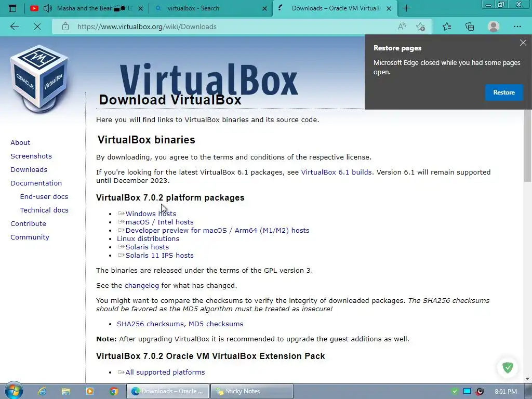The height and width of the screenshot is (399, 532).
Task: Switch to Sticky Notes taskbar button
Action: [x=252, y=391]
